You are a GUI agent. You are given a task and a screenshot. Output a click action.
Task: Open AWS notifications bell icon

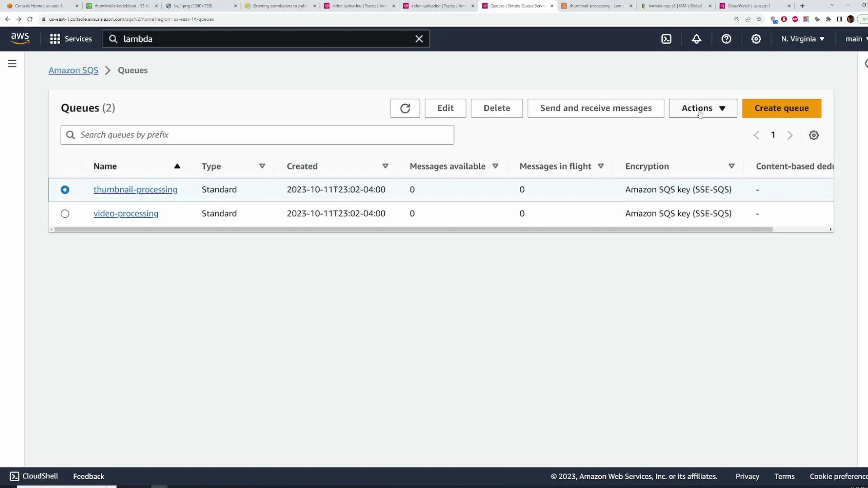(696, 39)
